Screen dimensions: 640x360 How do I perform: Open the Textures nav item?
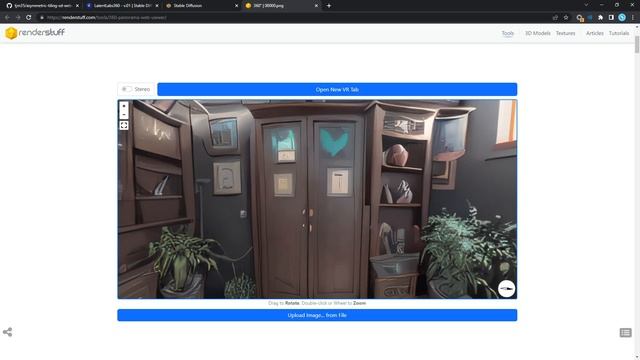565,33
